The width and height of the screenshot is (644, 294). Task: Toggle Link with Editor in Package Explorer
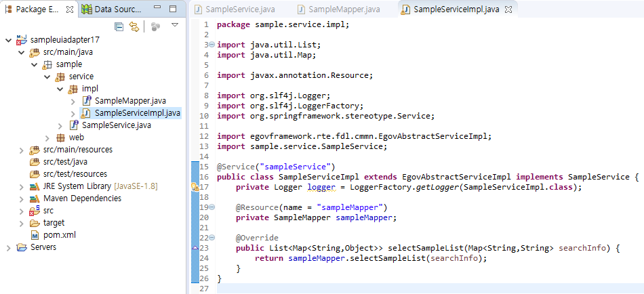(x=134, y=26)
